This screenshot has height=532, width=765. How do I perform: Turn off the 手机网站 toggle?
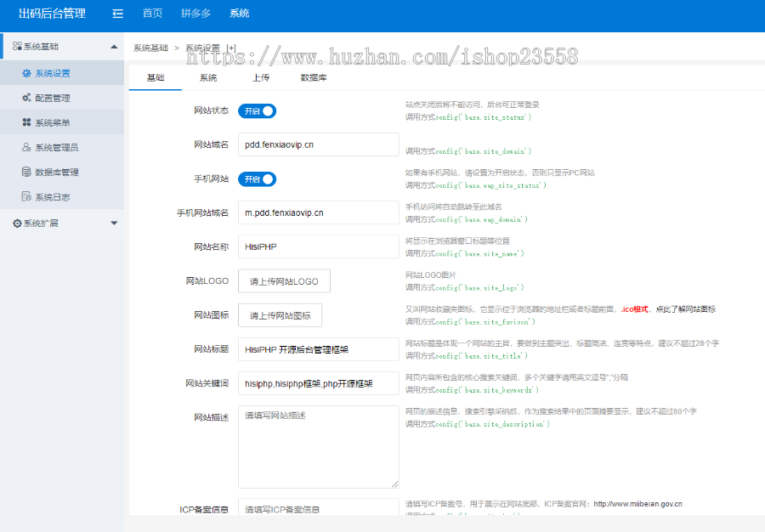(257, 179)
